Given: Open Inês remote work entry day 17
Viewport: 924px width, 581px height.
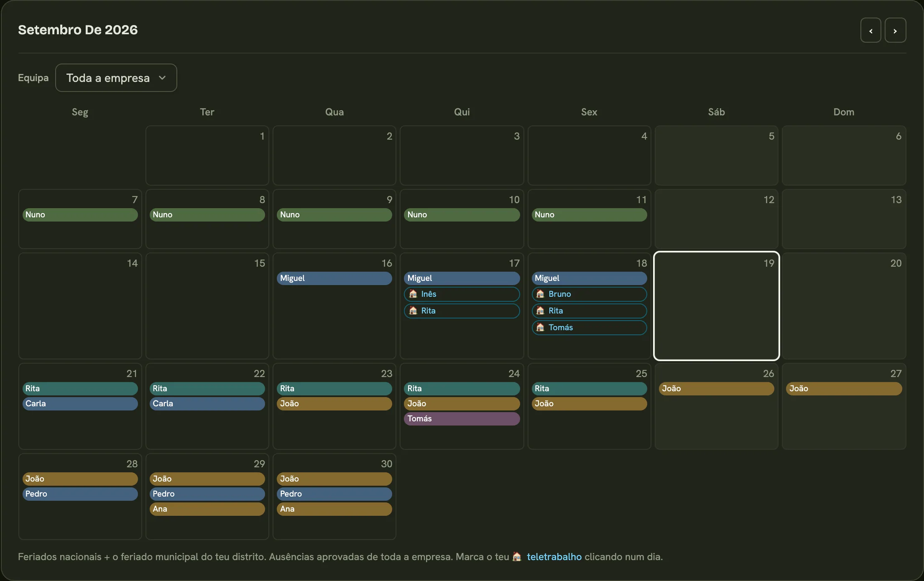Looking at the screenshot, I should point(462,294).
